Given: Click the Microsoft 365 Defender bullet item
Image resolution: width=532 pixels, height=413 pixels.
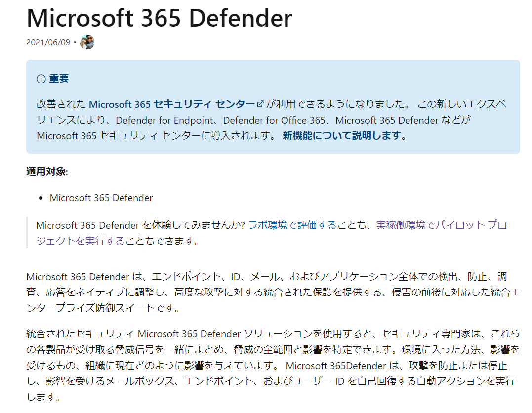Looking at the screenshot, I should (x=101, y=198).
